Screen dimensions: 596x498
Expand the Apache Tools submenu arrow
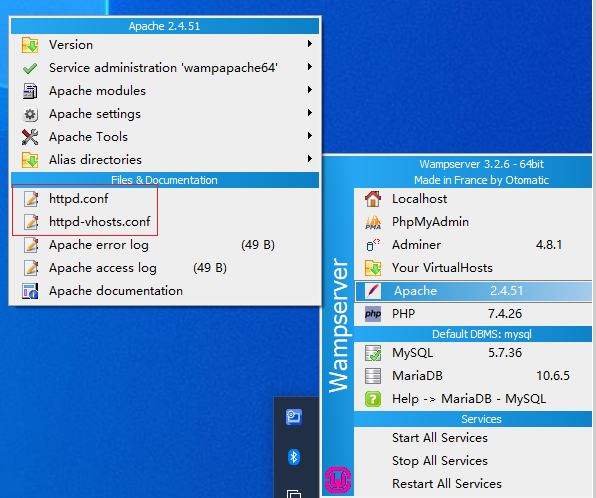tap(310, 136)
